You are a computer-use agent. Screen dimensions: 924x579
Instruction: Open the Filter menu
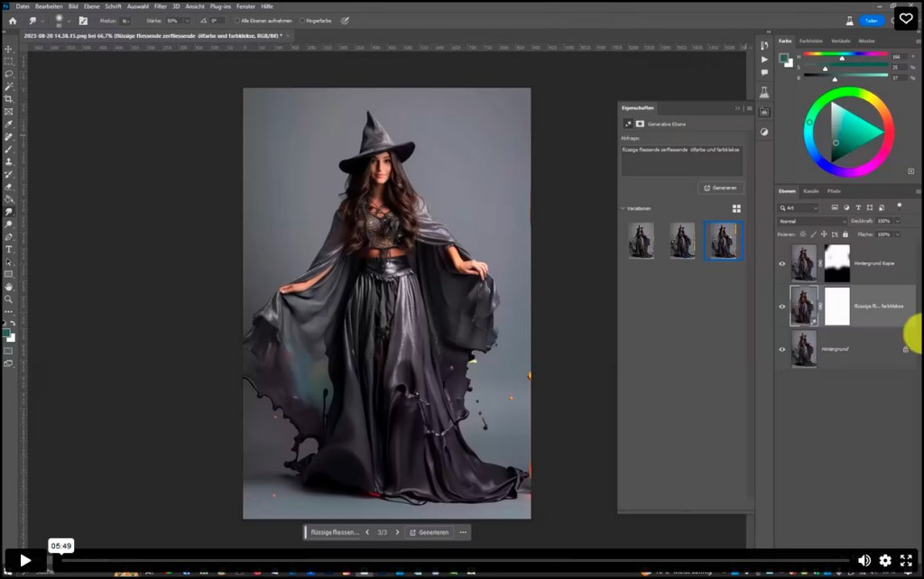(x=160, y=6)
